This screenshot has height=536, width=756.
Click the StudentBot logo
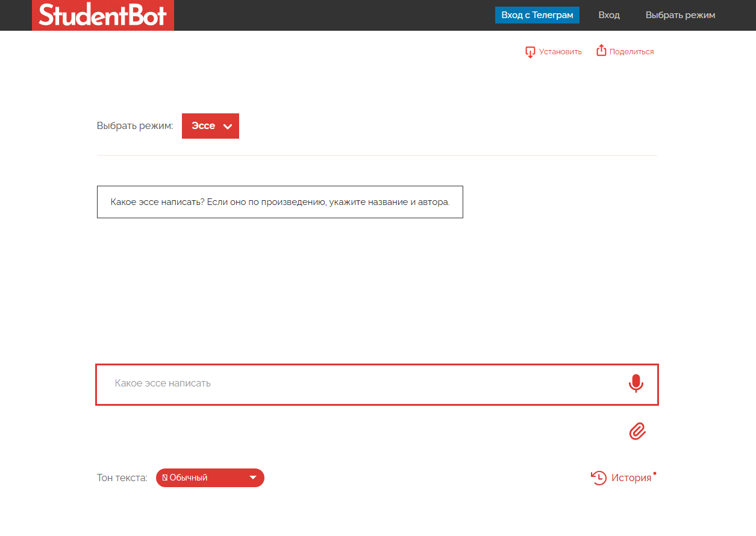pos(102,15)
